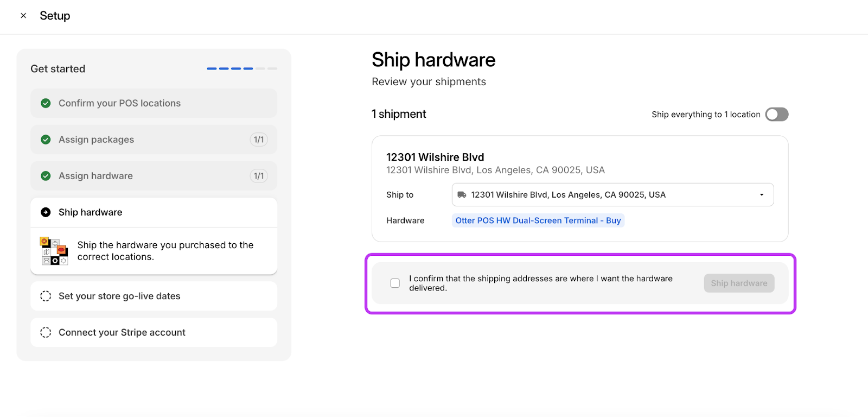Select the Assign packages step
Screen dimensions: 868x417
point(97,140)
